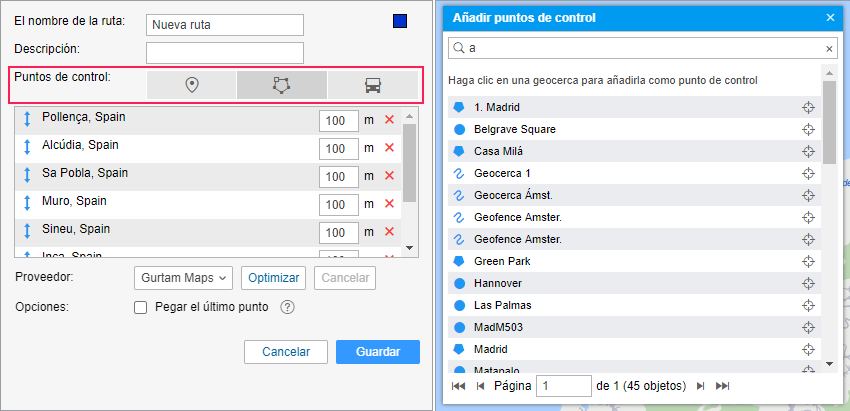Clear the geofence search field
This screenshot has width=850, height=411.
click(829, 48)
